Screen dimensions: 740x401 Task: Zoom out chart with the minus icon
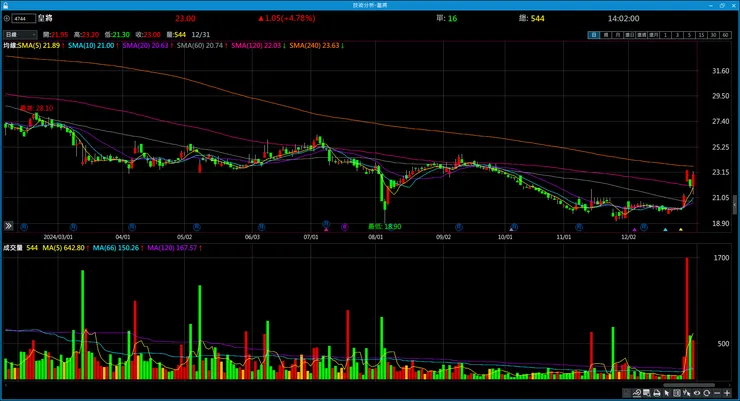pyautogui.click(x=717, y=393)
